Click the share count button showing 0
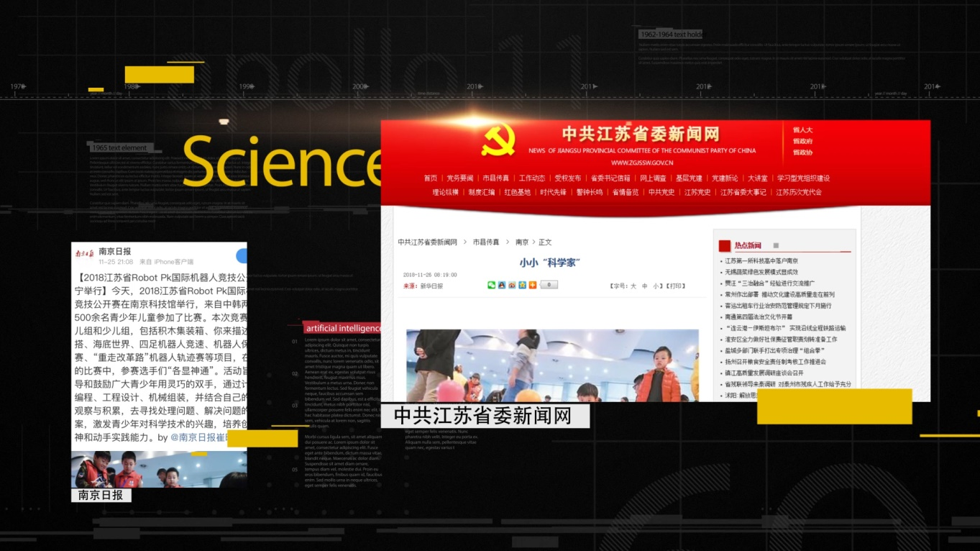 (x=549, y=285)
